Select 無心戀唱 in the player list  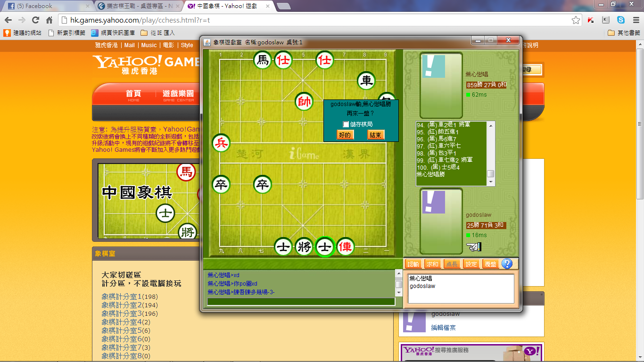pos(421,279)
